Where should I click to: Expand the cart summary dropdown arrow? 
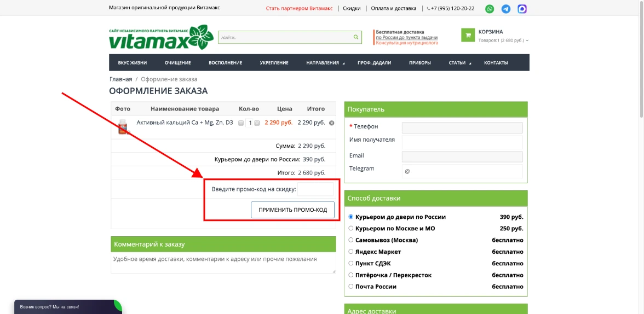point(527,40)
